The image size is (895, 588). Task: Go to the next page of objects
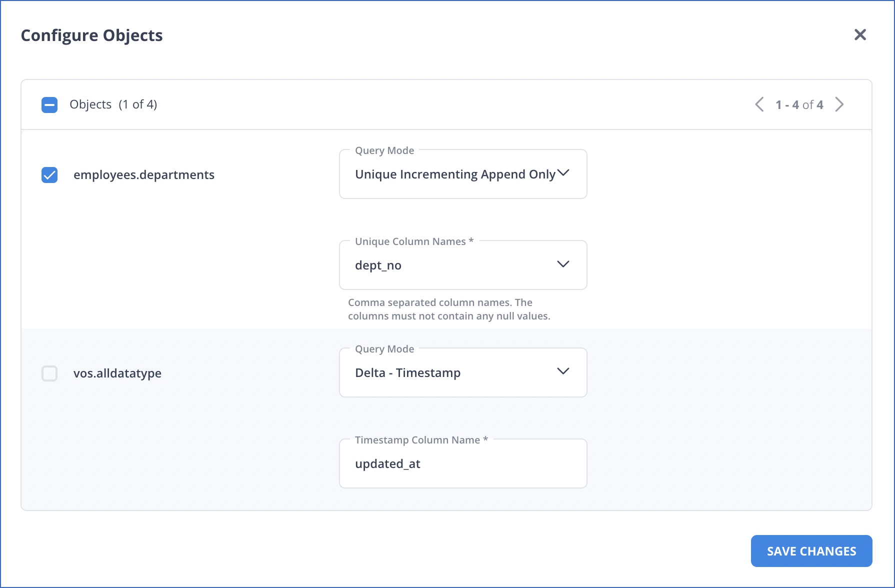[x=839, y=104]
